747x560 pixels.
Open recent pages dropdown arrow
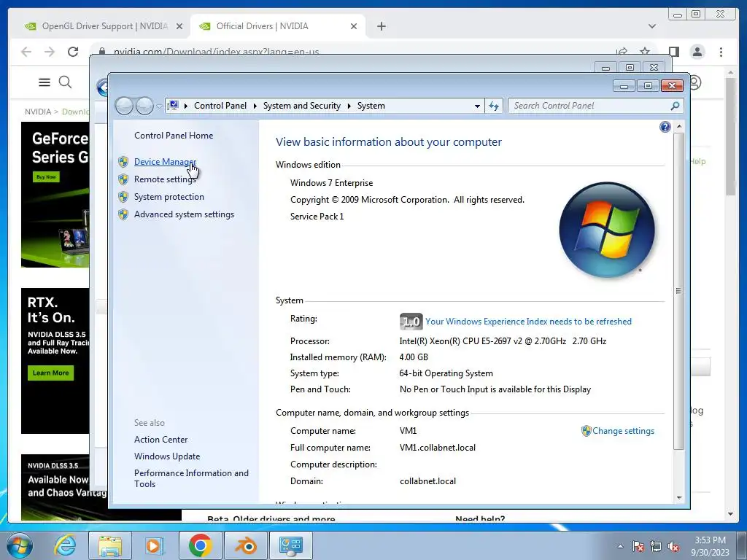coord(159,106)
